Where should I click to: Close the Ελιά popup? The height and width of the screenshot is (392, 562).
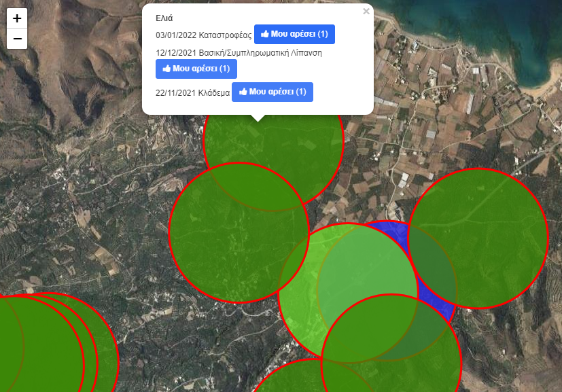coord(366,12)
